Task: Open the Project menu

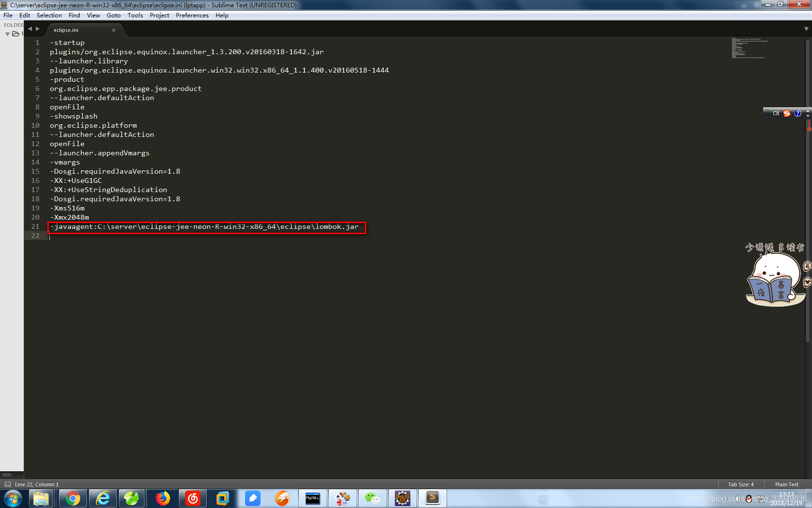Action: click(x=159, y=15)
